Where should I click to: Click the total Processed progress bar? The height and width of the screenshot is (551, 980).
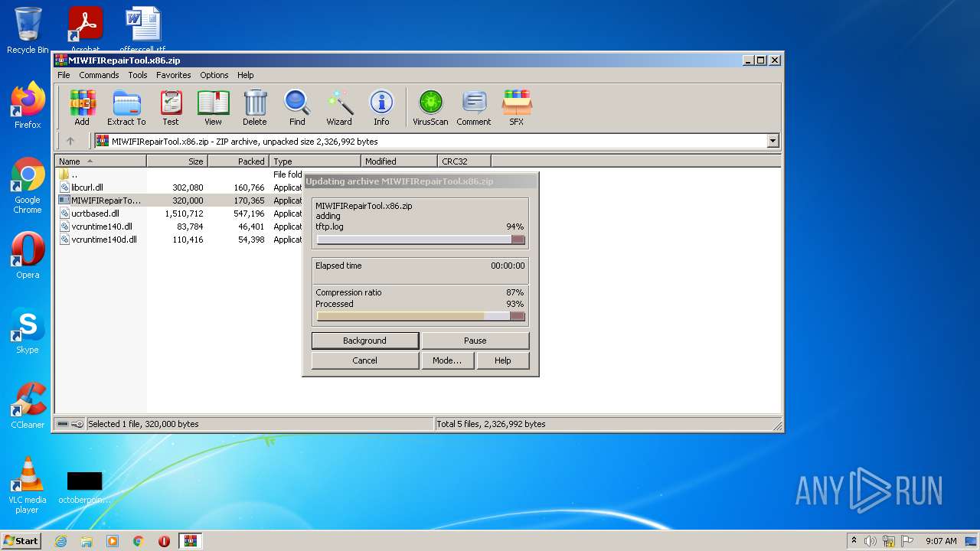click(421, 316)
